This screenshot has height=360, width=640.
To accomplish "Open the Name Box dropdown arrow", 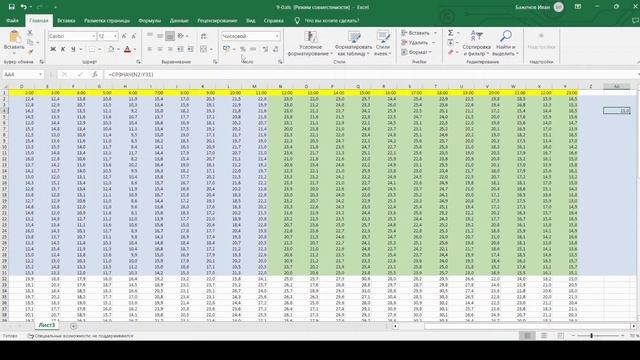I will tap(40, 74).
